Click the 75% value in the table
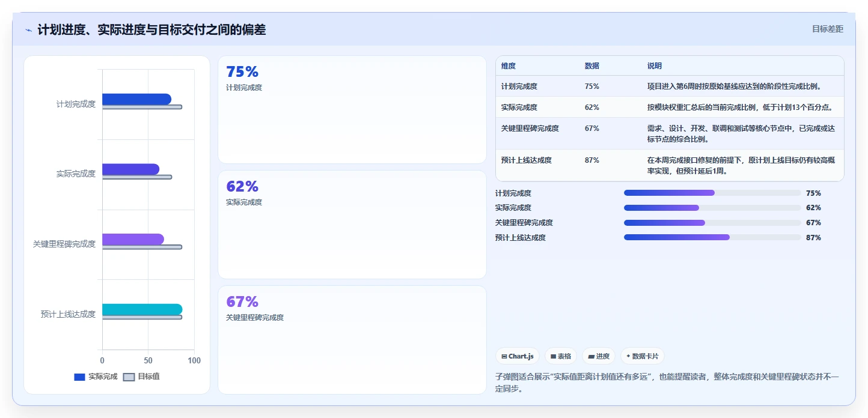868x418 pixels. tap(592, 86)
